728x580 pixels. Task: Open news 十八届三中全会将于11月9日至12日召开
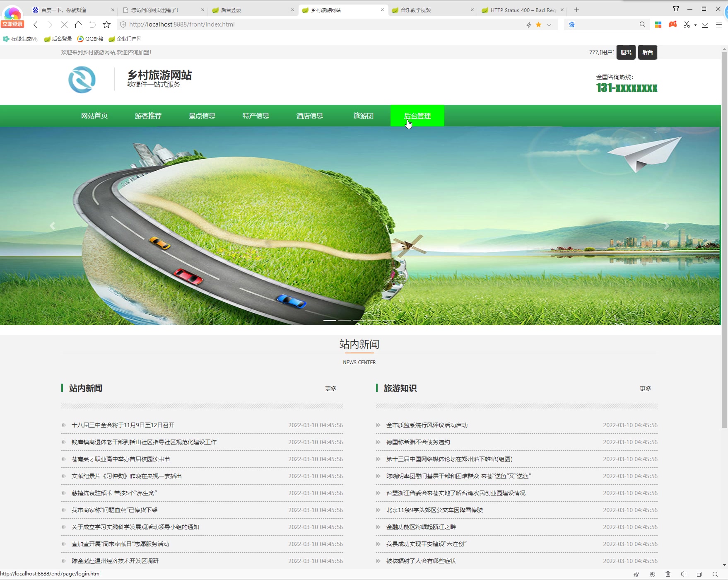(x=123, y=425)
